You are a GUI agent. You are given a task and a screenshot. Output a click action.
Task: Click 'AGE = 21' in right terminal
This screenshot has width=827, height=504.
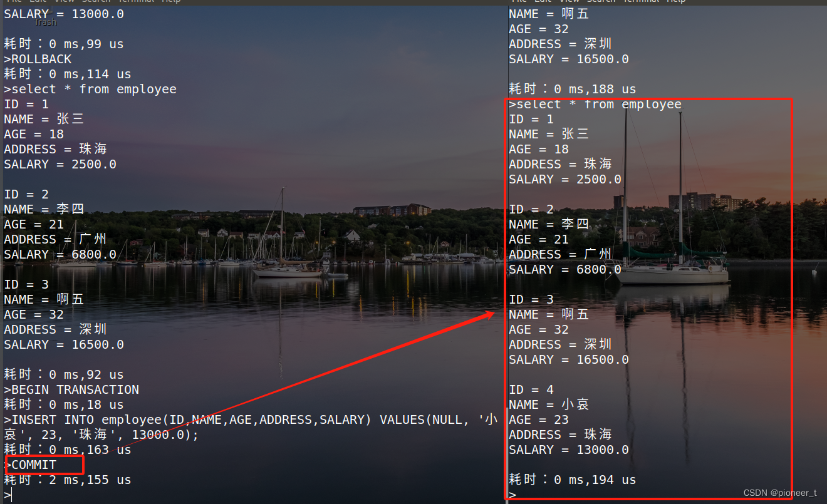[x=539, y=240]
